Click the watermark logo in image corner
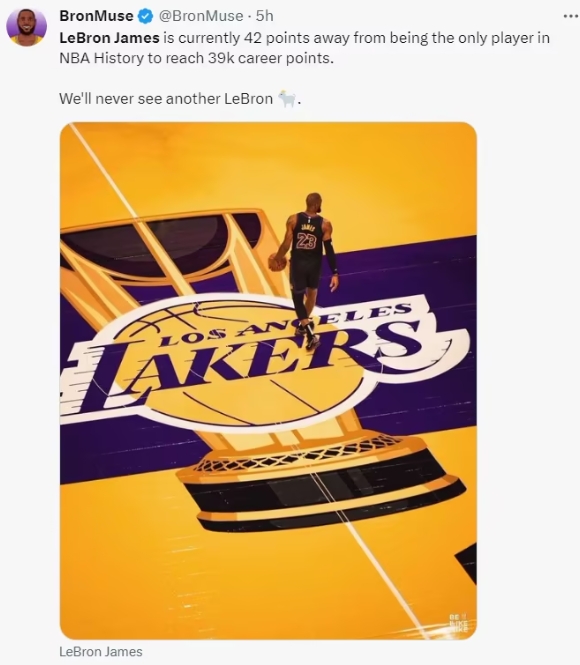The width and height of the screenshot is (580, 665). tap(458, 623)
